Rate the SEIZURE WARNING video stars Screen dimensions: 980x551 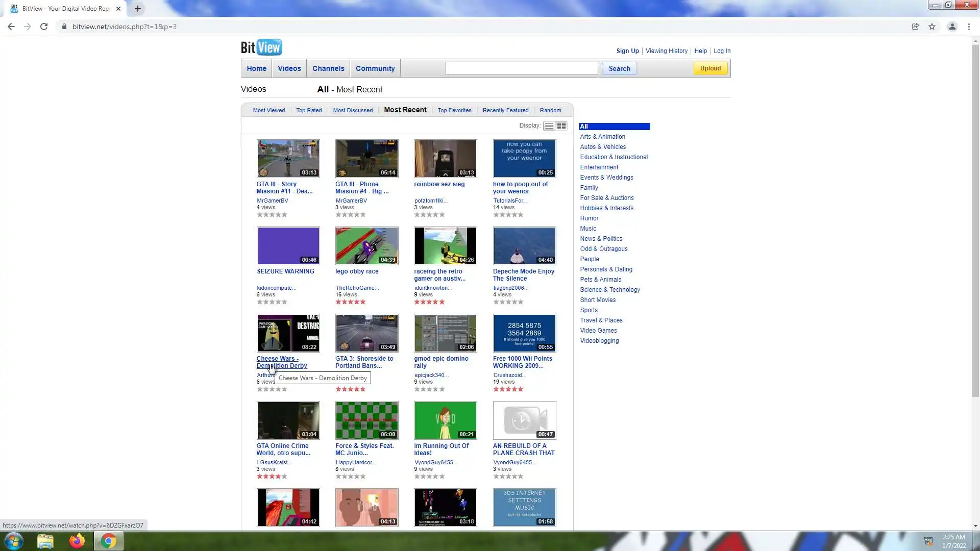(x=272, y=302)
